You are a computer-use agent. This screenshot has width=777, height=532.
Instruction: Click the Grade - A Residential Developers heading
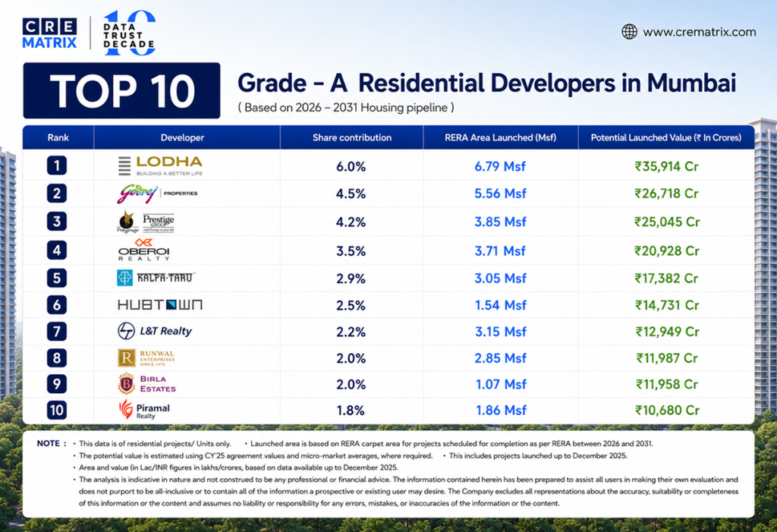click(486, 83)
